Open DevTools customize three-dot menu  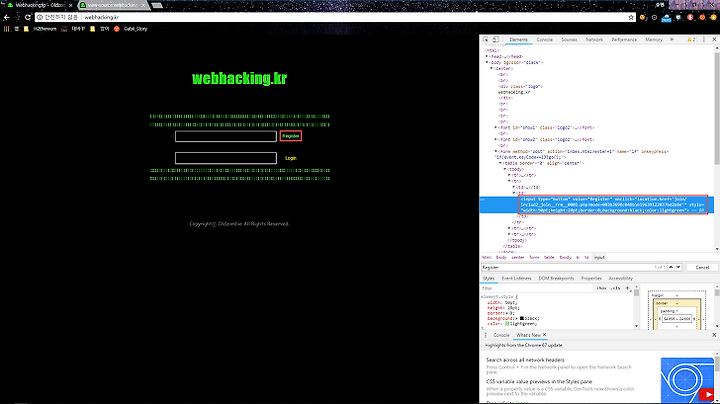[704, 40]
